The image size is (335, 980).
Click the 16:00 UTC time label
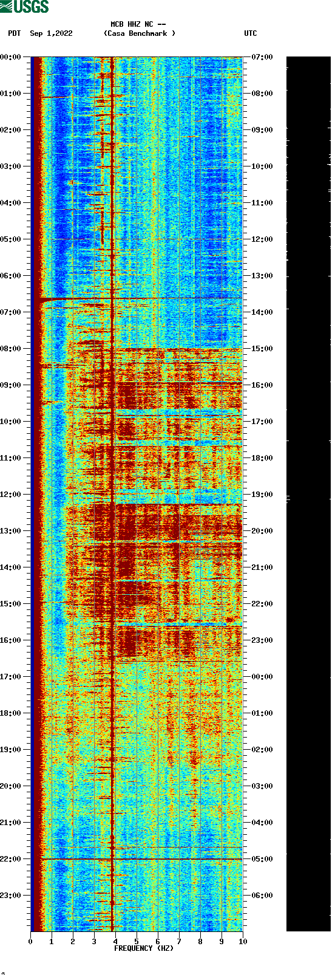[262, 385]
